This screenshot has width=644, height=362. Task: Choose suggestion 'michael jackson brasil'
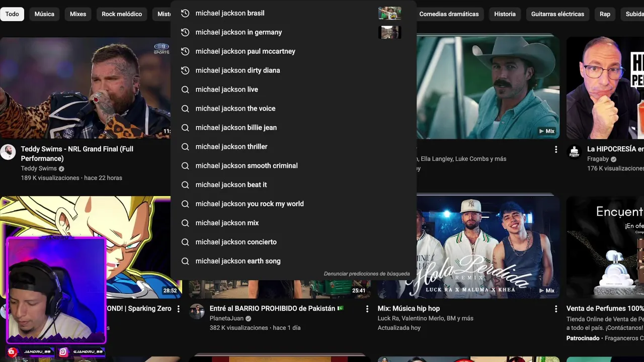[293, 13]
